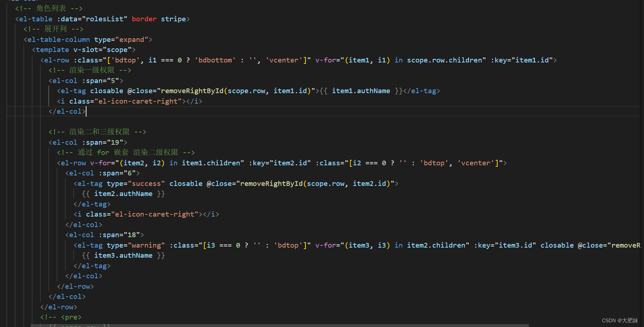Click removeRightById(scope.row, item2.id) handler
This screenshot has width=644, height=327.
315,183
